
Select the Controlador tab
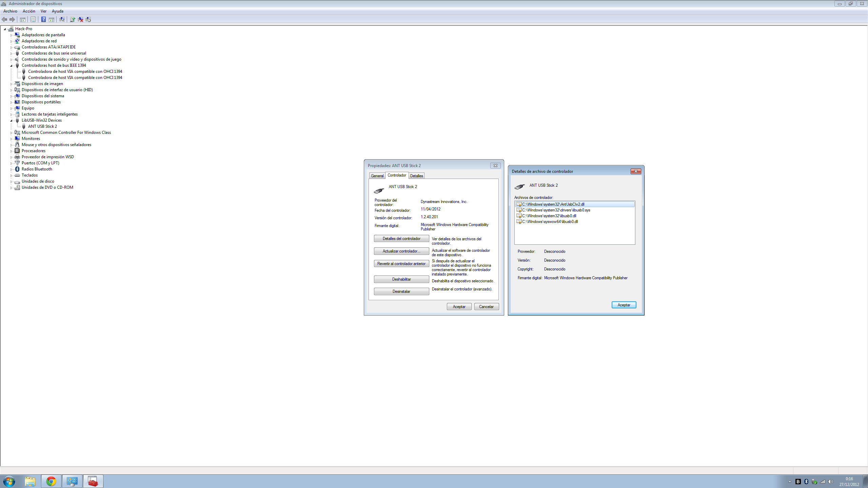tap(397, 175)
